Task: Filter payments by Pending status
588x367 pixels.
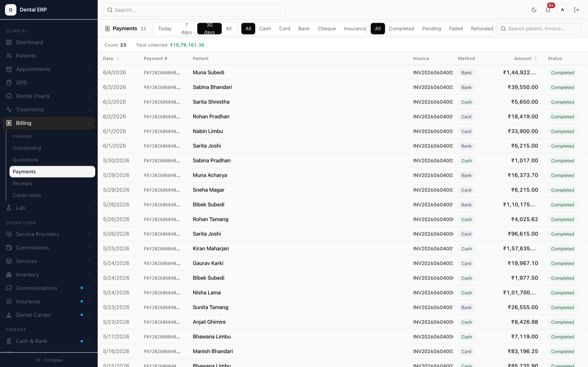Action: 432,29
